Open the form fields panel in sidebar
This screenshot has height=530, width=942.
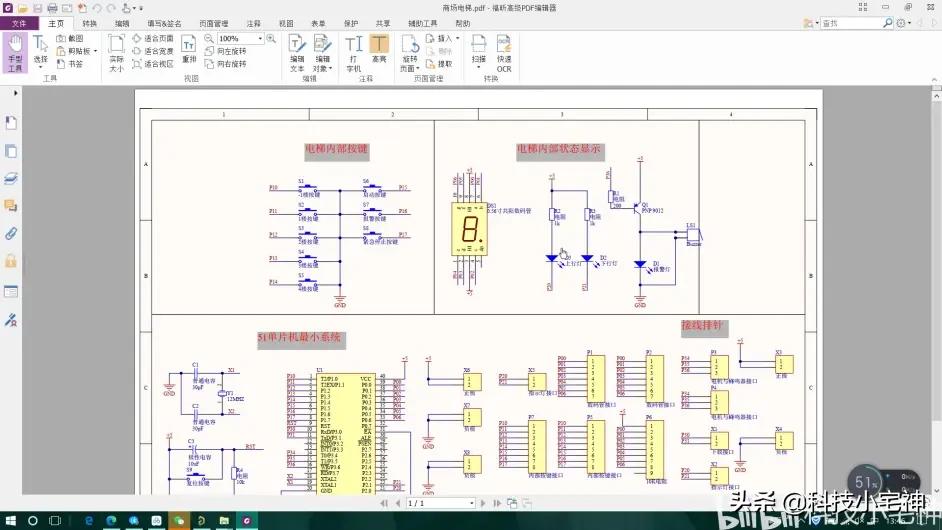tap(11, 291)
